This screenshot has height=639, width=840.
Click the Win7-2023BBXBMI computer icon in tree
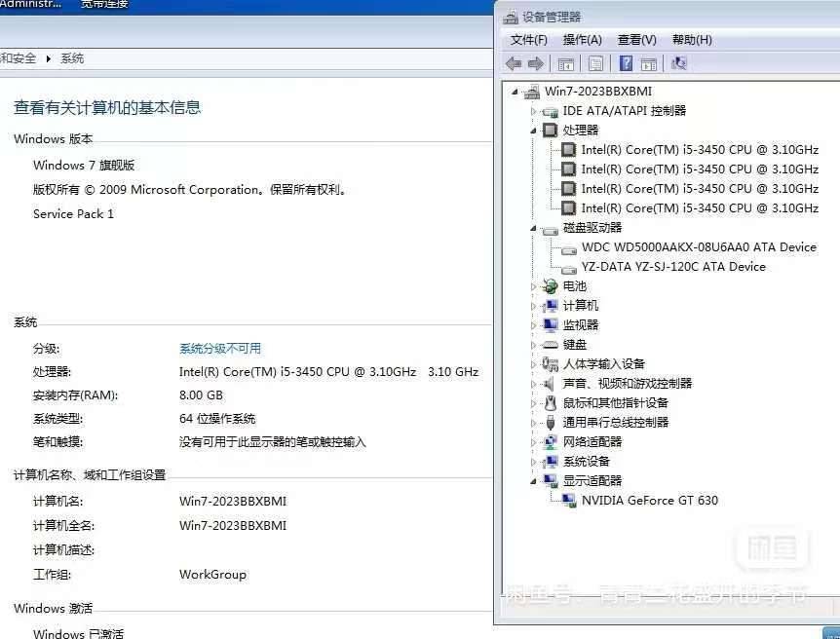(x=532, y=92)
